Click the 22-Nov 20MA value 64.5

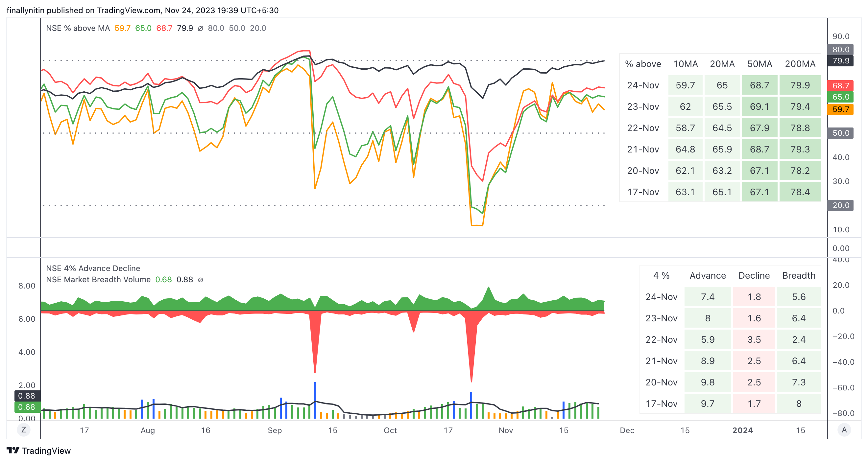pyautogui.click(x=722, y=128)
